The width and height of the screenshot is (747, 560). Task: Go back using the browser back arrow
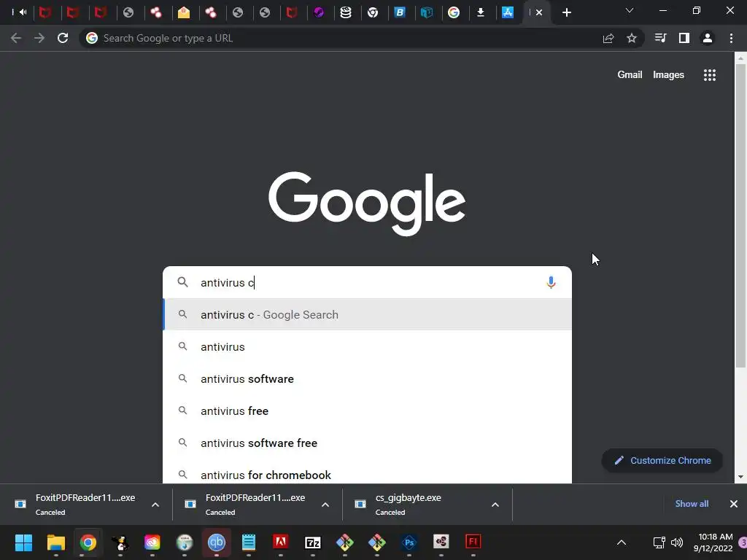pyautogui.click(x=16, y=38)
